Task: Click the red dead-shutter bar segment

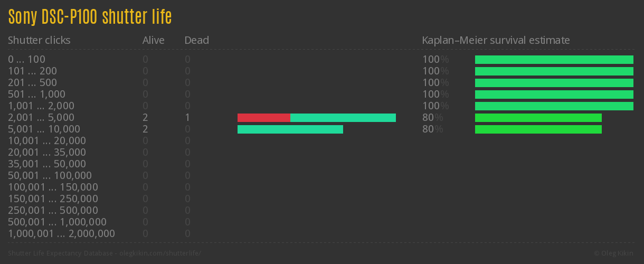Action: 263,118
